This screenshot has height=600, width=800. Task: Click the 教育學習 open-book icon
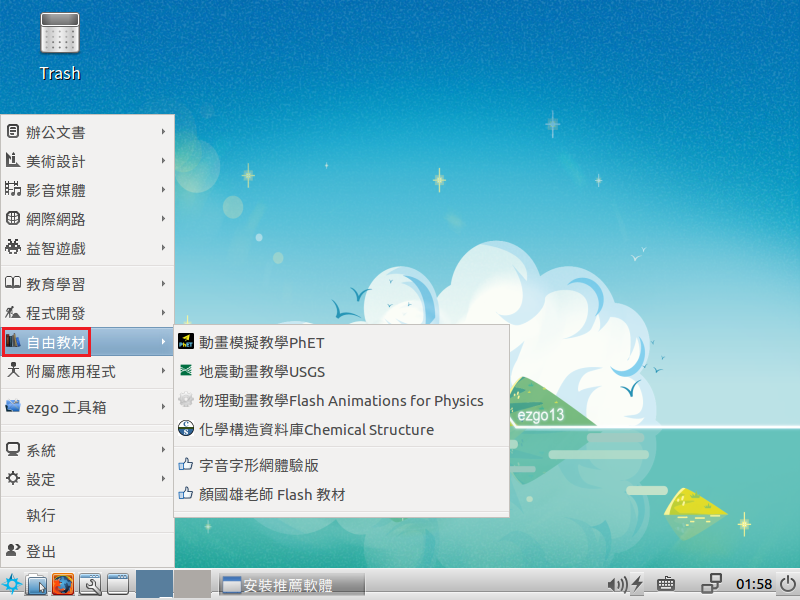(13, 283)
